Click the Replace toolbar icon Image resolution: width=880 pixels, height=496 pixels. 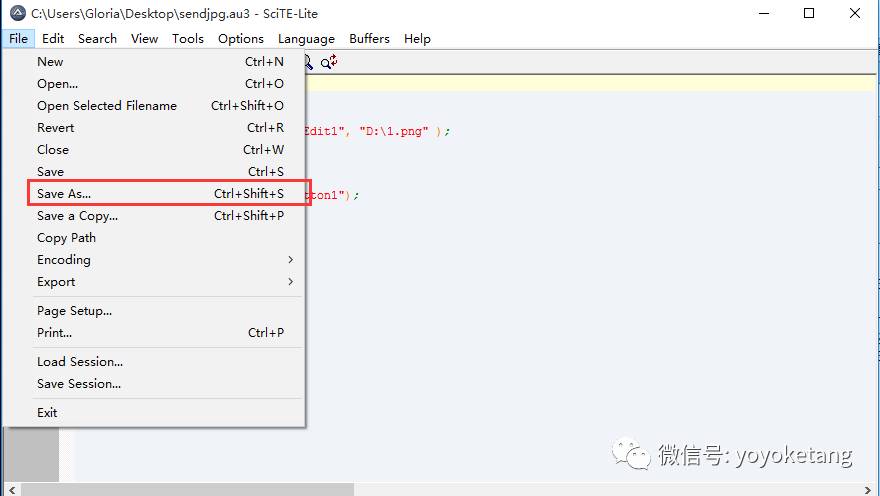(x=329, y=62)
